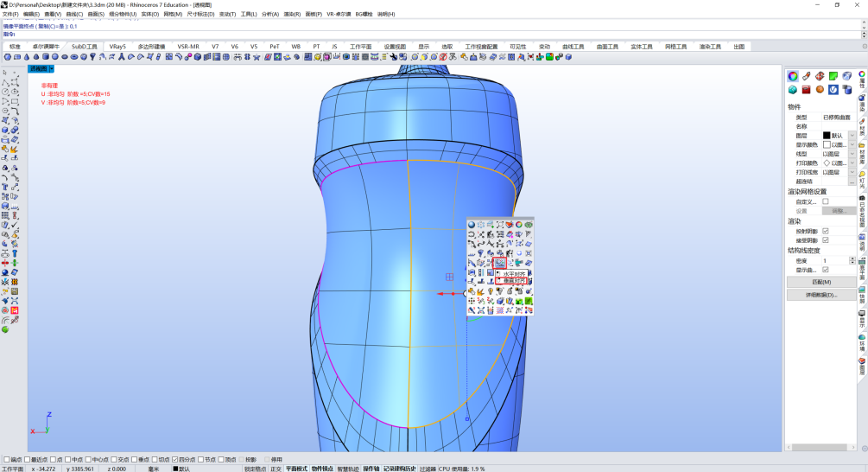Open the 打印线宽 print width dropdown
This screenshot has height=472, width=868.
852,172
